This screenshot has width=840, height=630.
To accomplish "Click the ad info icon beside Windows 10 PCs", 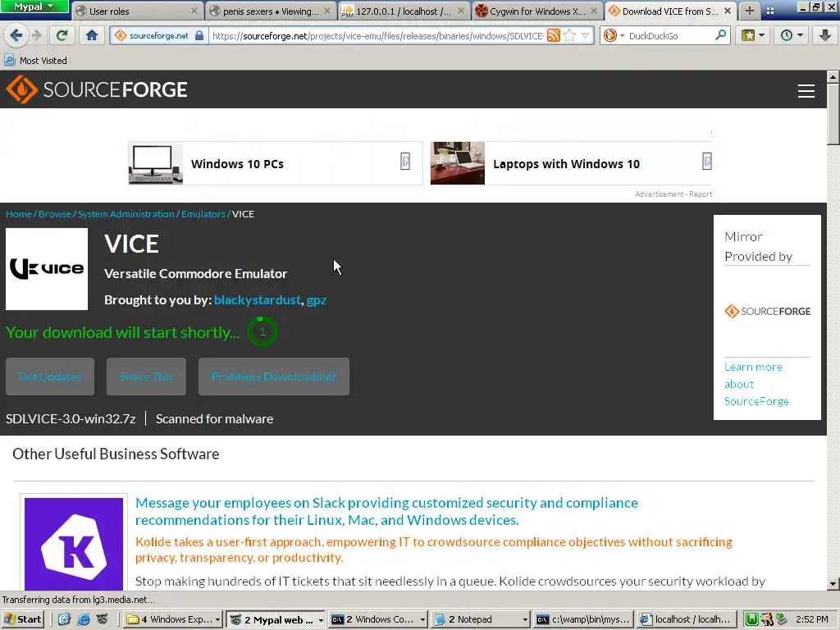I will [405, 162].
